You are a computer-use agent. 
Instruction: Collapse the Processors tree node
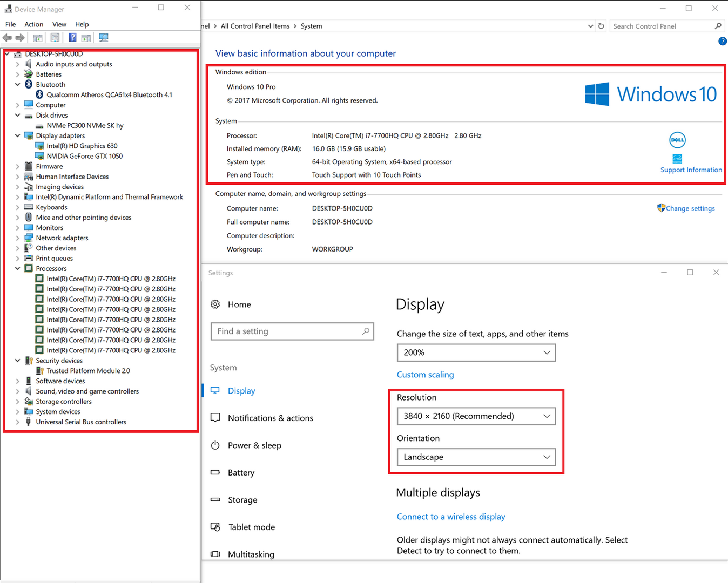tap(18, 269)
